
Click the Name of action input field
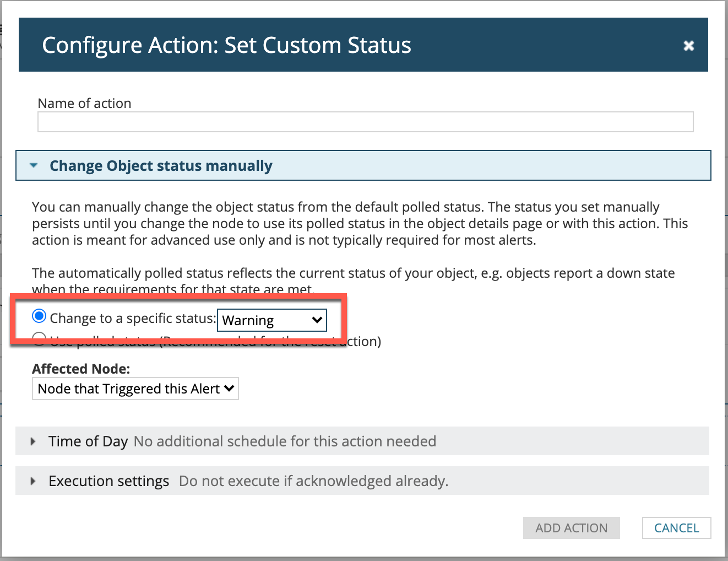[365, 122]
